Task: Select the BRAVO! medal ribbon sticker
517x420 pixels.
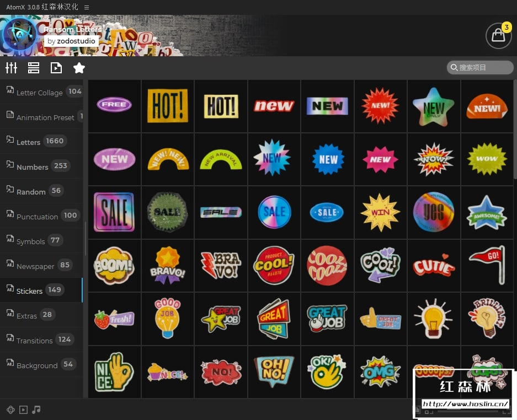Action: (x=168, y=266)
